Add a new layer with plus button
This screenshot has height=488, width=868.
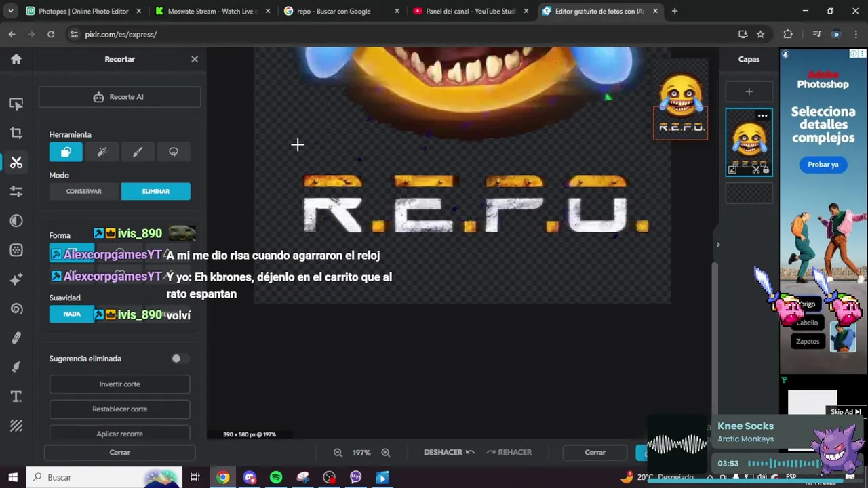click(x=749, y=91)
